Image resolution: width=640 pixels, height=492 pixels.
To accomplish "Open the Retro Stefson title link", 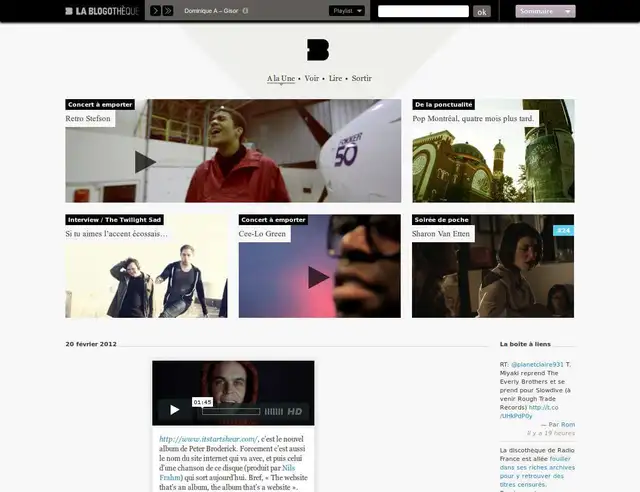I will [88, 119].
